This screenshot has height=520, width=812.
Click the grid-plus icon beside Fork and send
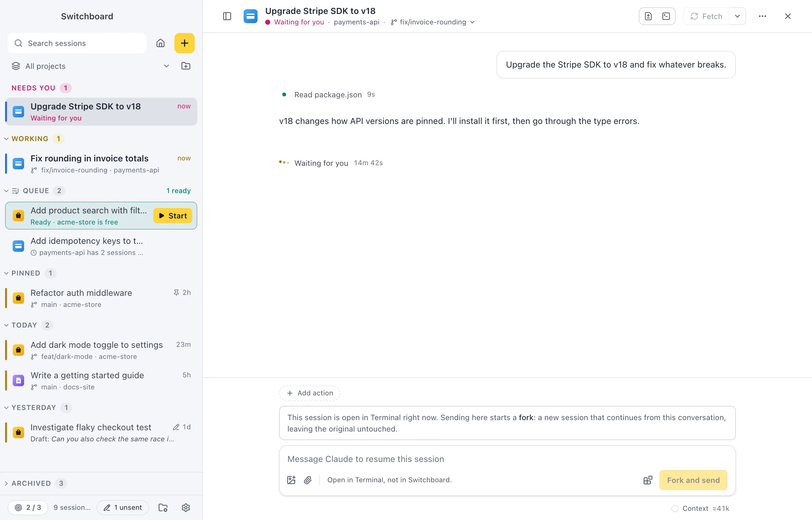tap(648, 480)
